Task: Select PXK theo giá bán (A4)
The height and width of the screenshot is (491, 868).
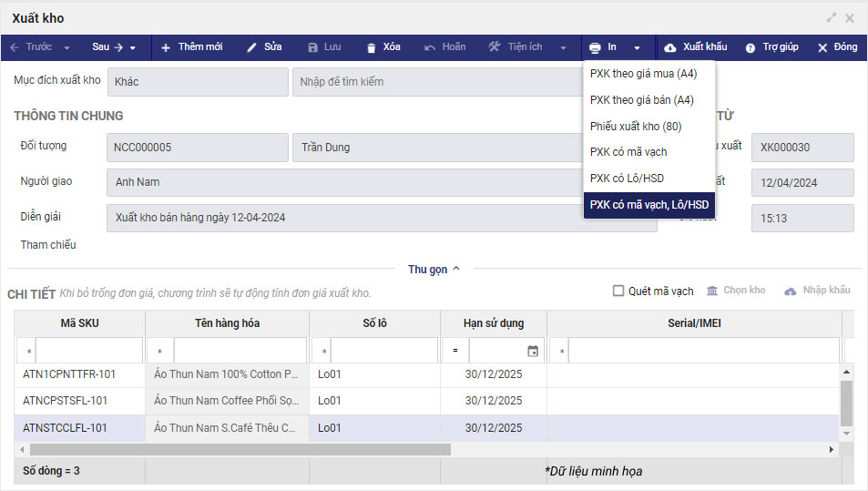Action: 649,99
